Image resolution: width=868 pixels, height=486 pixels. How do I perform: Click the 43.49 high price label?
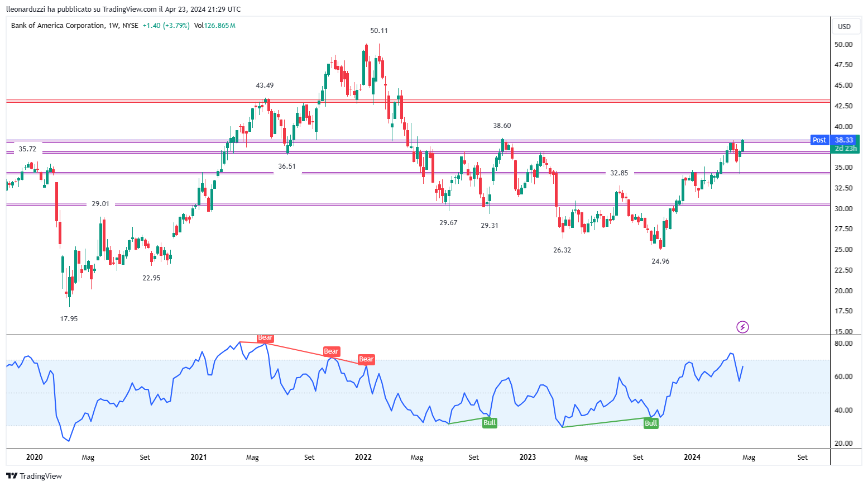pos(265,85)
